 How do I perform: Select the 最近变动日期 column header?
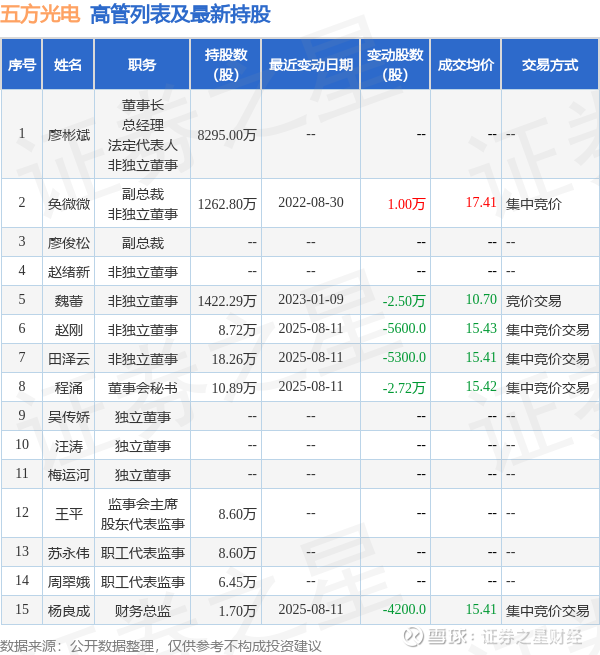pos(310,65)
